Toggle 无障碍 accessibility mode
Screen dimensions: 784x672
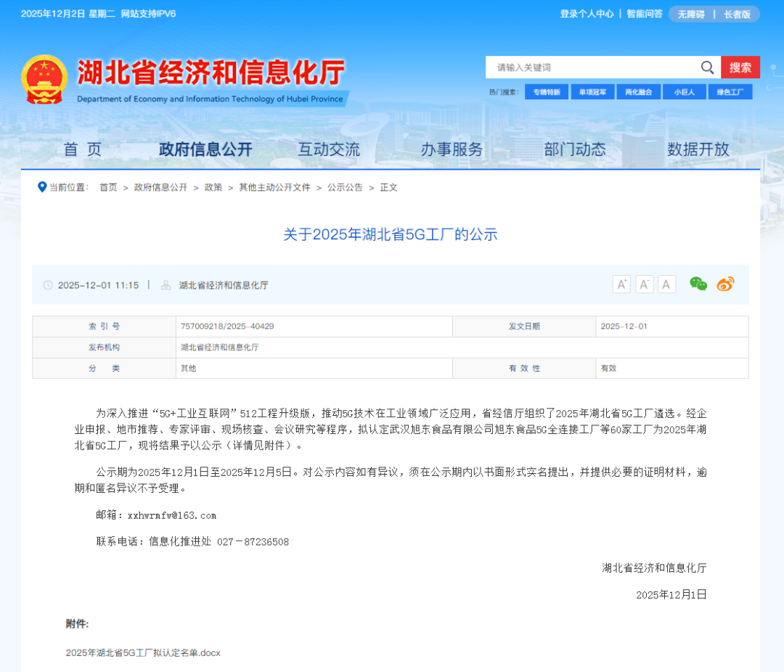click(x=691, y=15)
